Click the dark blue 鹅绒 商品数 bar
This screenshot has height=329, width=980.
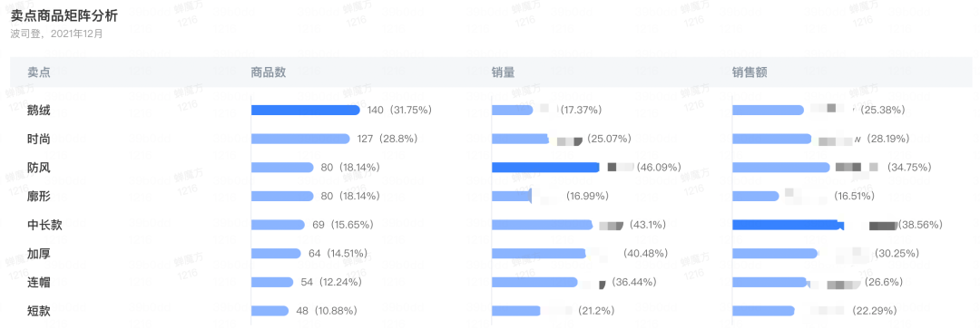coord(306,110)
